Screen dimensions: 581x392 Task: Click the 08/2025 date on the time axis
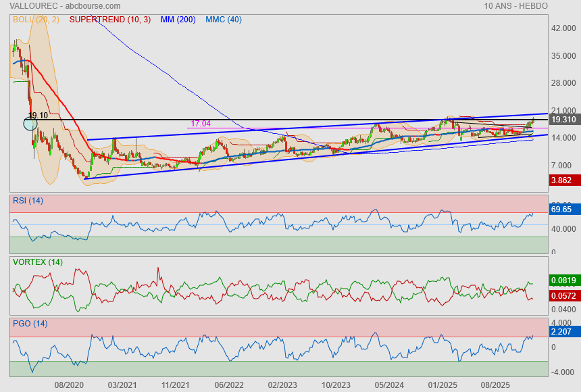(495, 385)
